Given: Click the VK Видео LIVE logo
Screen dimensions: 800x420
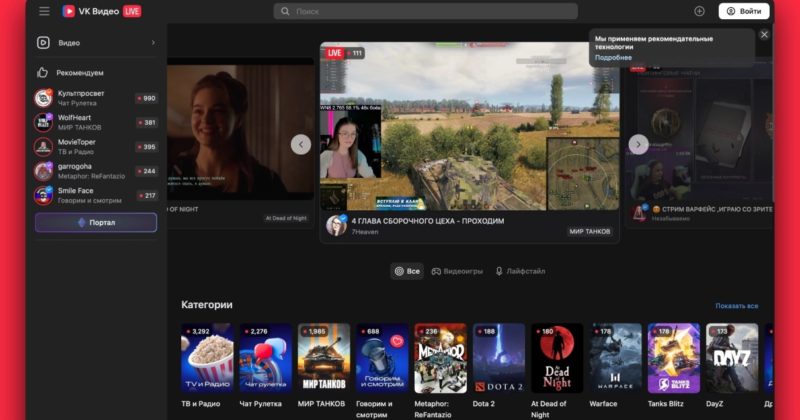Looking at the screenshot, I should tap(101, 11).
